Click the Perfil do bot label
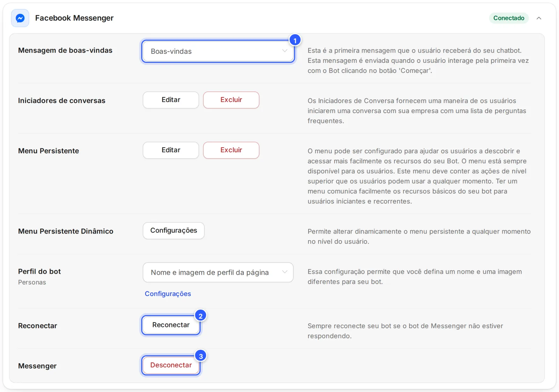 [39, 272]
